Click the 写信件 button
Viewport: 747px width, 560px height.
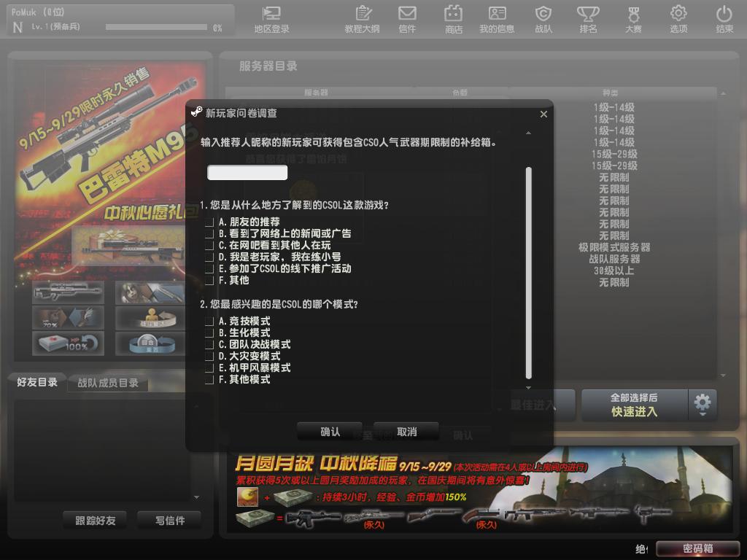[169, 521]
